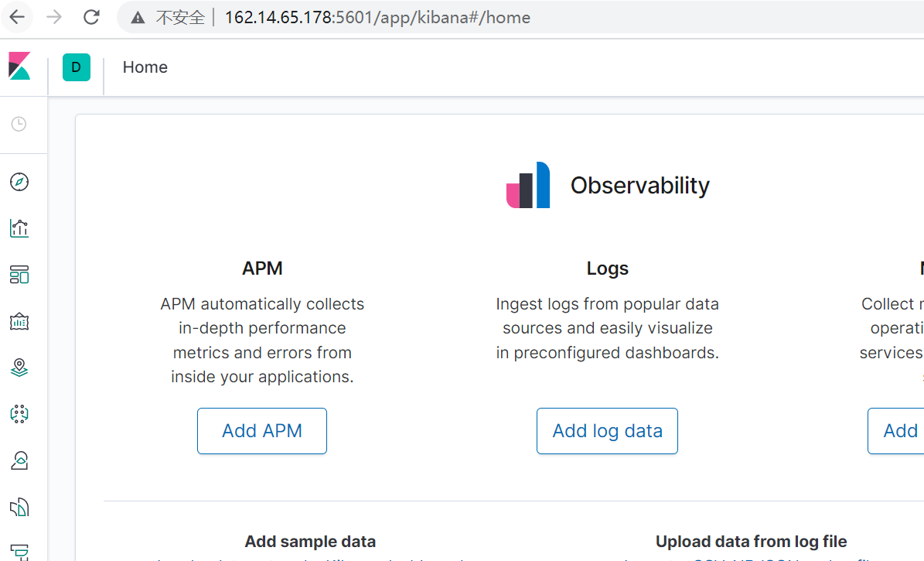This screenshot has width=924, height=561.
Task: Open the green D space avatar
Action: coord(77,67)
